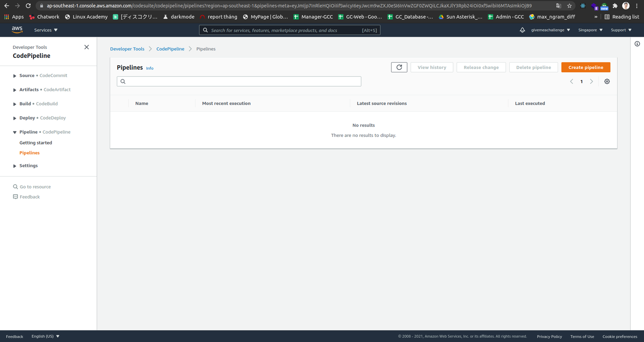
Task: Click the View history button
Action: point(432,67)
